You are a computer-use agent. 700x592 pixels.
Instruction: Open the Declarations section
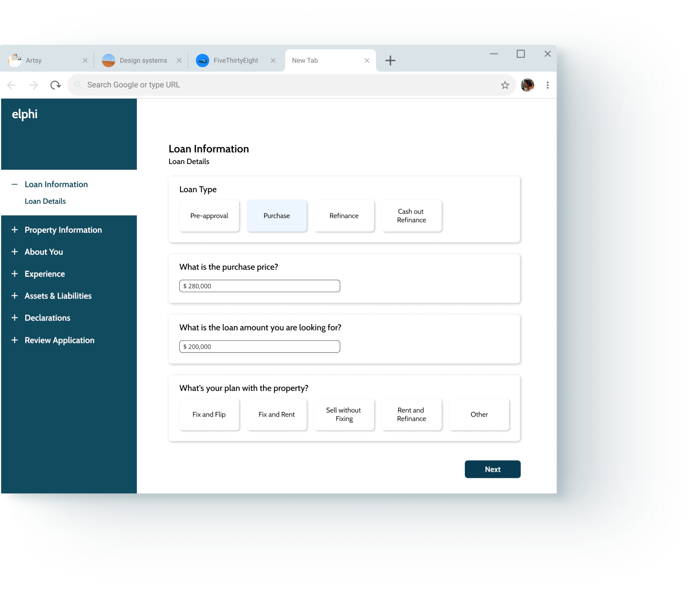coord(48,318)
